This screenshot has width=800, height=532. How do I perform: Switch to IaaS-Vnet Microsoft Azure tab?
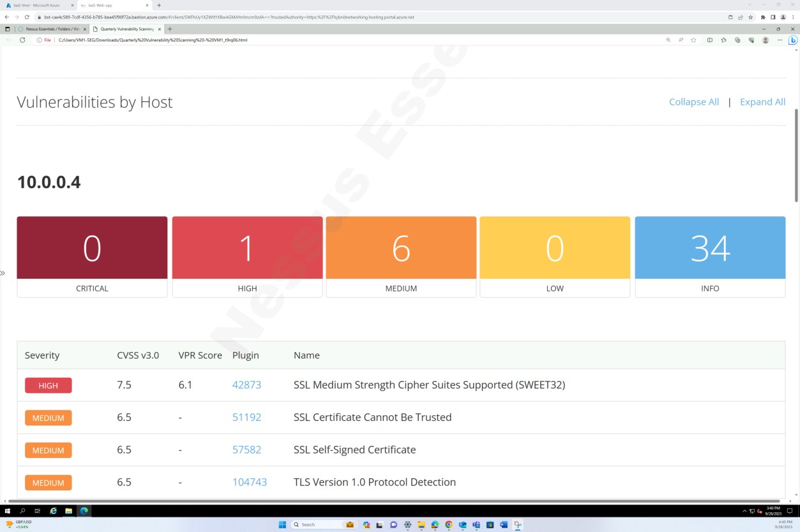click(39, 5)
